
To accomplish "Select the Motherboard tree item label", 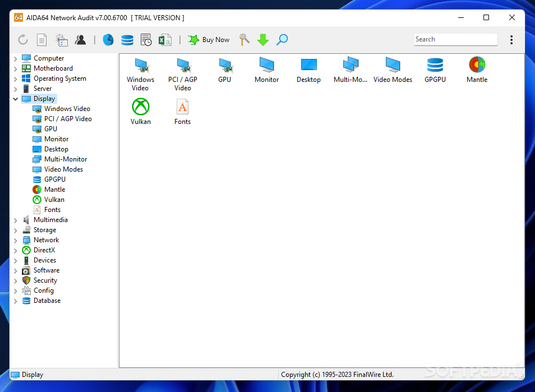I will pyautogui.click(x=53, y=68).
